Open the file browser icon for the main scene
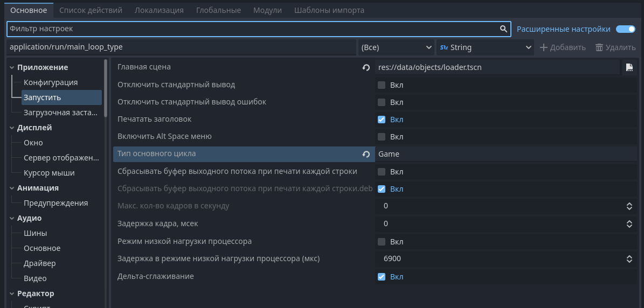Image resolution: width=644 pixels, height=308 pixels. [629, 67]
